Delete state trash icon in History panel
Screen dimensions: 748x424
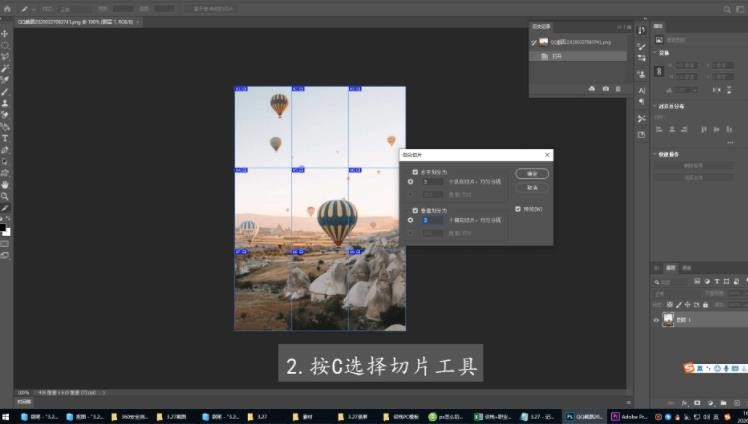[618, 89]
